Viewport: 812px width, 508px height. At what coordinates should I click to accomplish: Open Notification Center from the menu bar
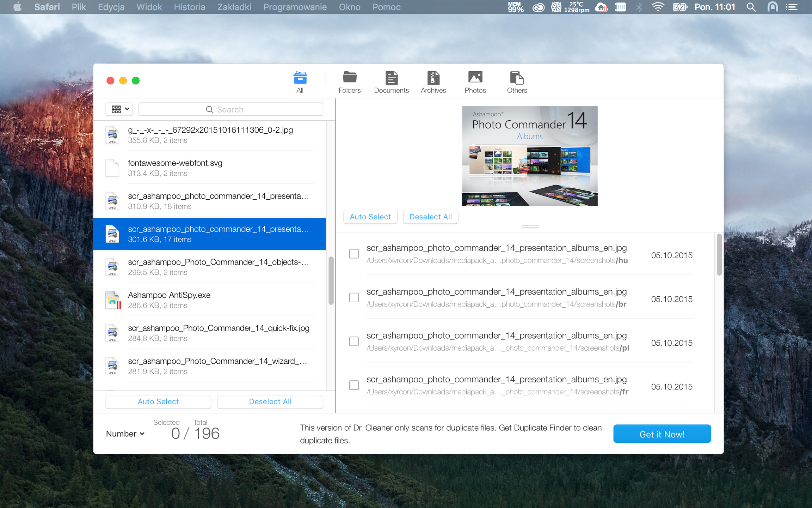pyautogui.click(x=792, y=7)
